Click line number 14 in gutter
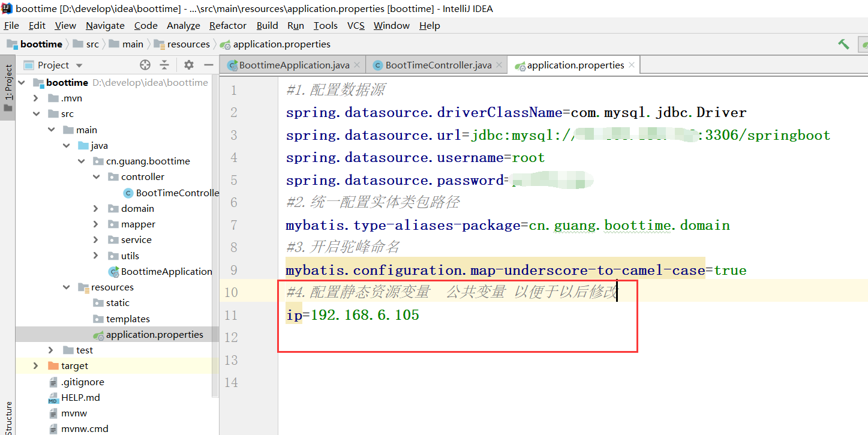This screenshot has width=868, height=435. pyautogui.click(x=232, y=382)
